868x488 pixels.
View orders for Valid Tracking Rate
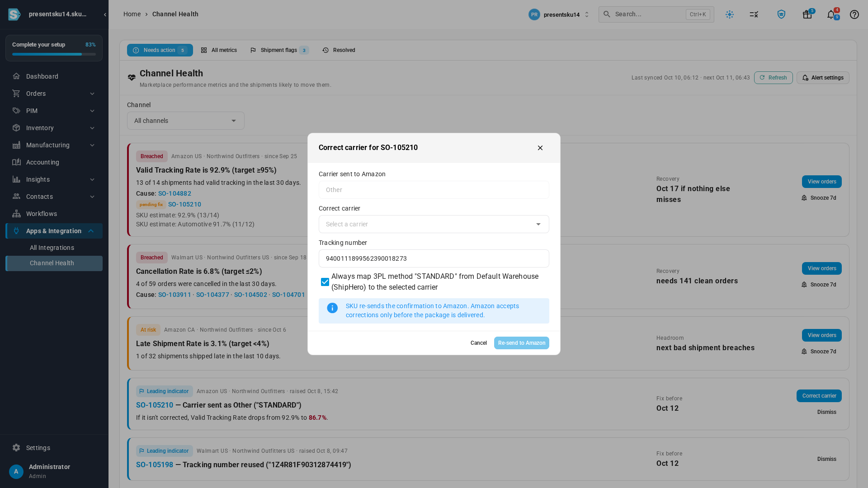(x=822, y=182)
